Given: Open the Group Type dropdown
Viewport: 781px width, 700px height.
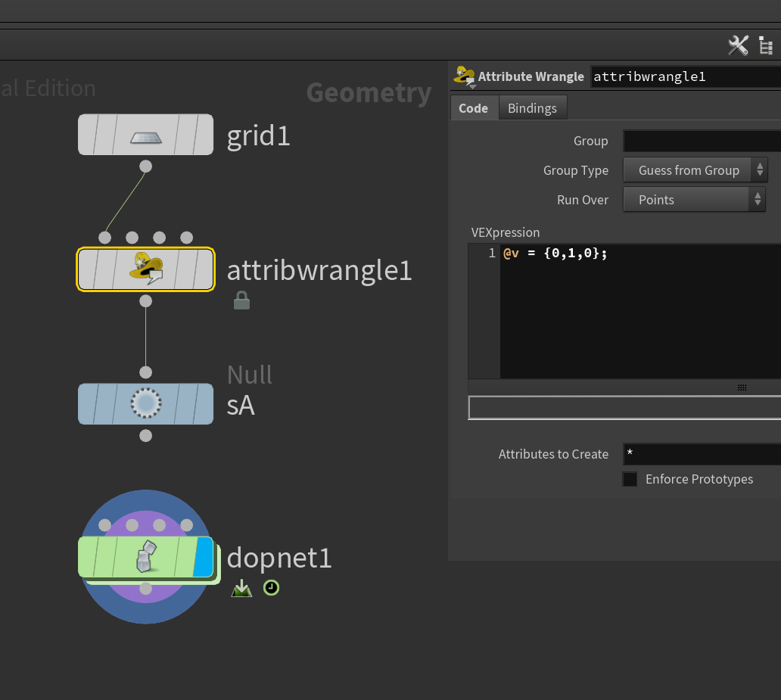Looking at the screenshot, I should 695,170.
